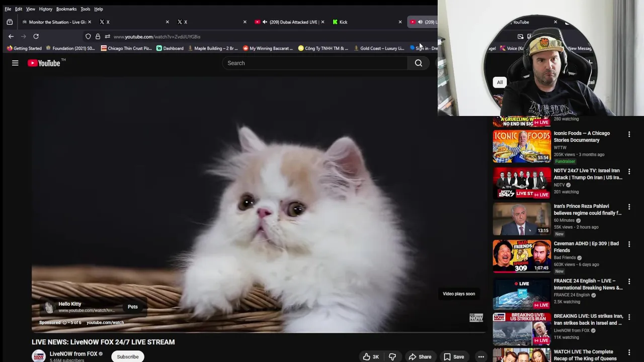Open the YouTube guide hamburger menu

(x=15, y=63)
